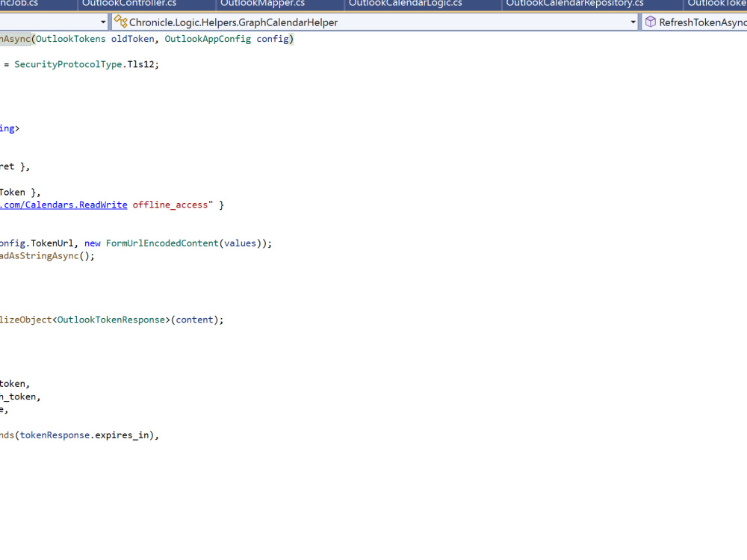Click the expires_in member text

coord(122,435)
